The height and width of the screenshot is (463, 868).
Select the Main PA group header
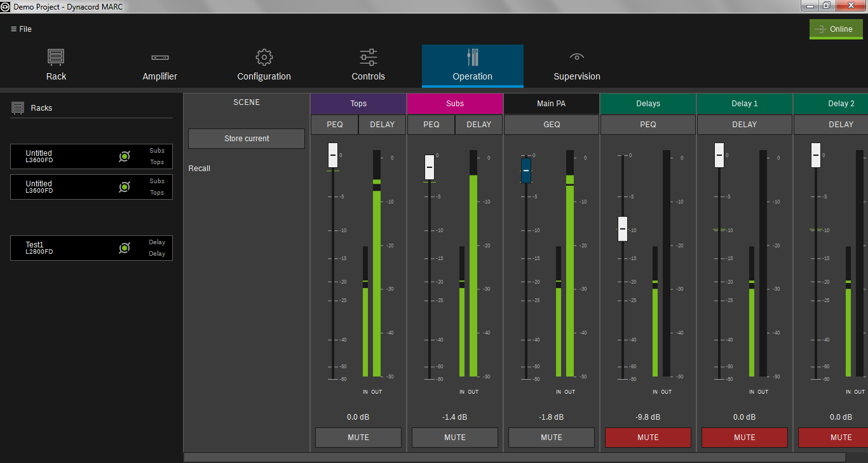(x=552, y=104)
